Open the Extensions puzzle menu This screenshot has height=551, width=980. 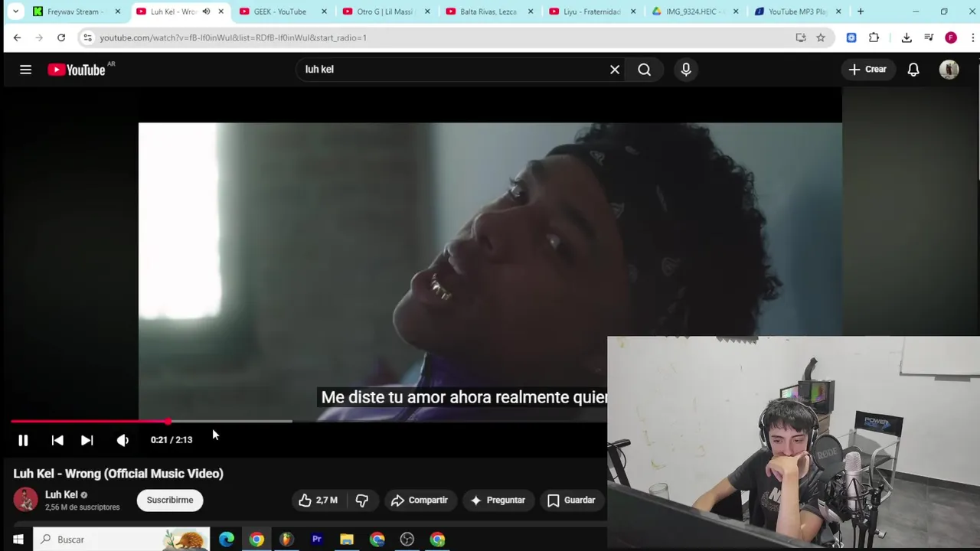[874, 37]
